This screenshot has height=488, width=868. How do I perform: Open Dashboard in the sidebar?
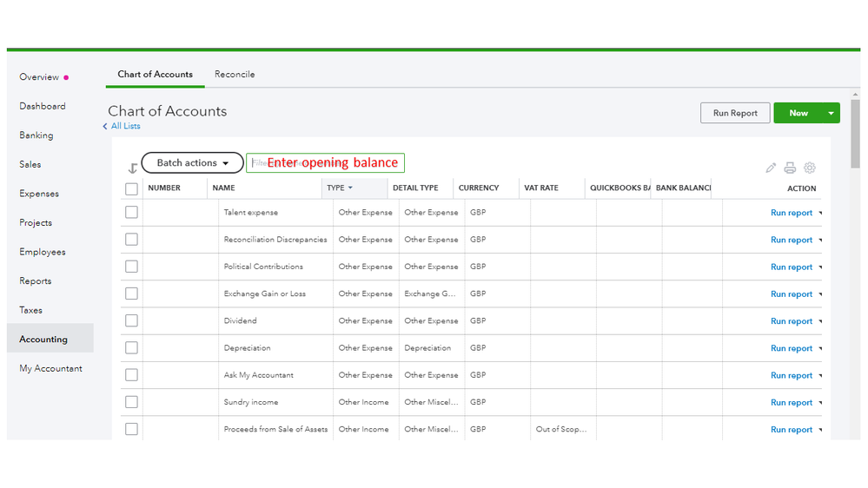(43, 106)
